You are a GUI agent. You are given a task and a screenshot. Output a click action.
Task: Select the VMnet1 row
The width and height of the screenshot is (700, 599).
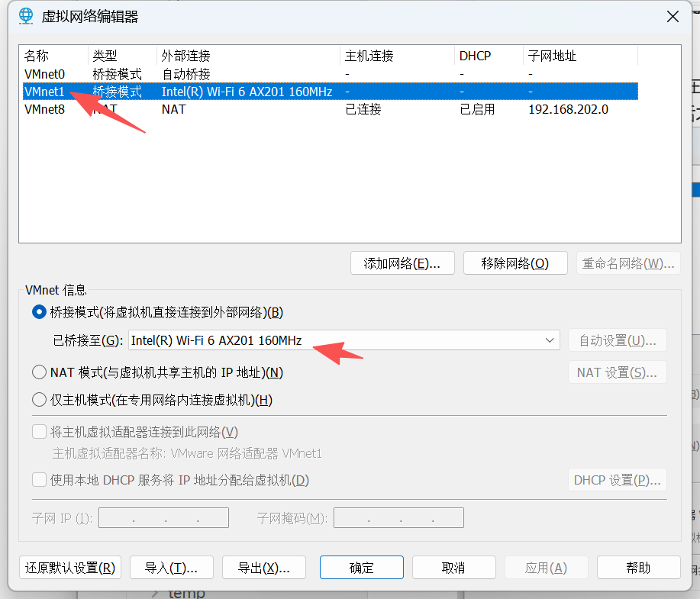(x=331, y=92)
